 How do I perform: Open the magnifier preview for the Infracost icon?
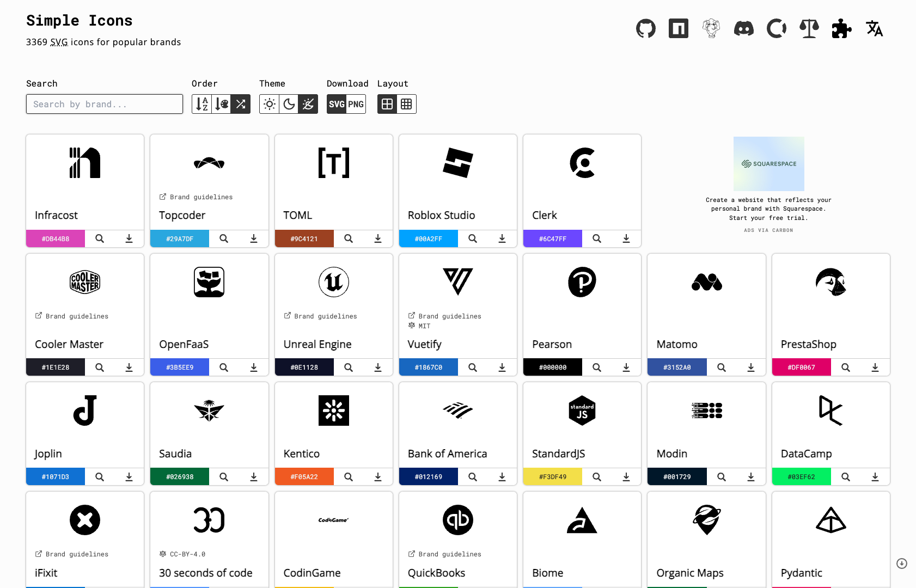[x=100, y=238]
